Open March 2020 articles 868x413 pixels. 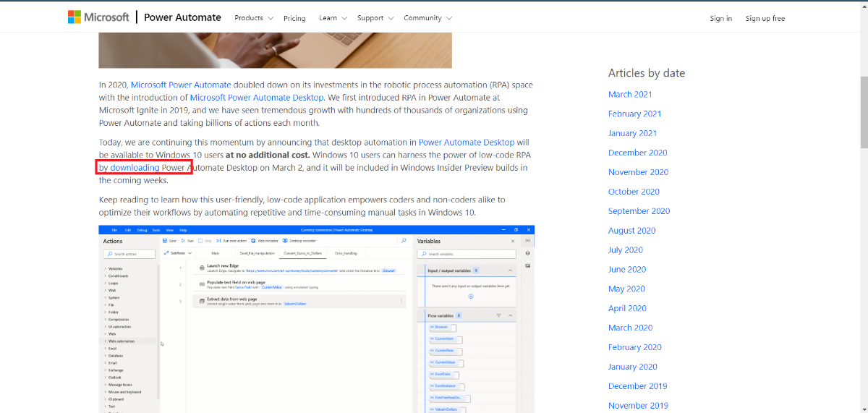click(x=630, y=328)
